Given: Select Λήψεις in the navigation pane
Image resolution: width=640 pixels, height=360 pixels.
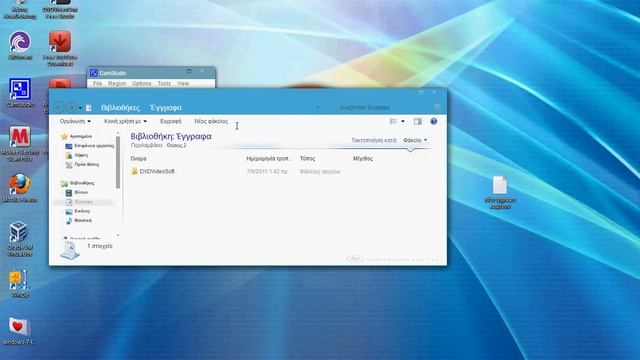Looking at the screenshot, I should pos(77,155).
